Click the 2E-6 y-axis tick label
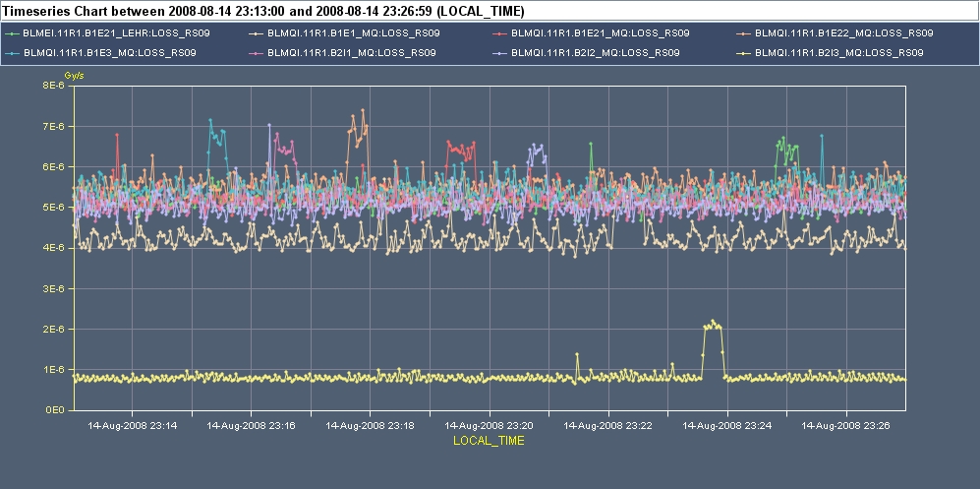This screenshot has width=980, height=489. tap(54, 329)
